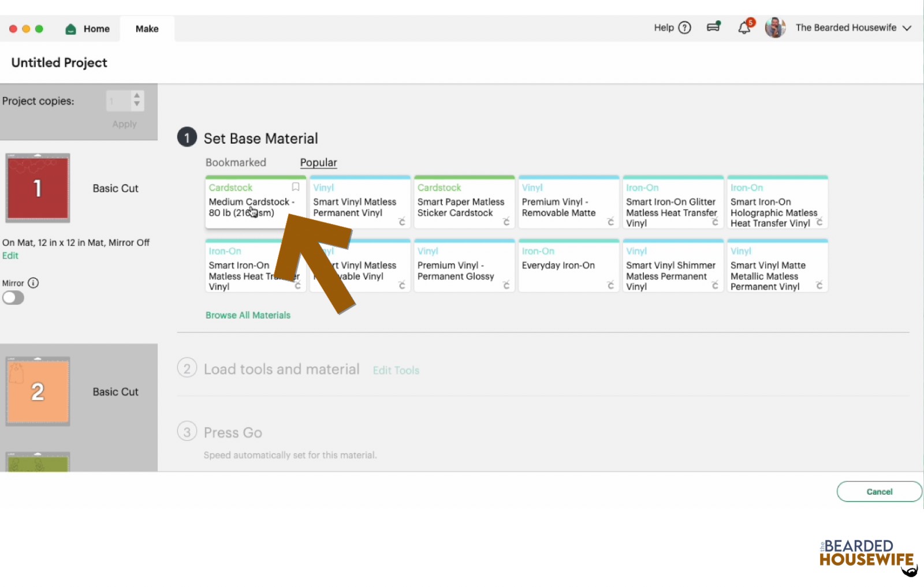
Task: Open Browse All Materials
Action: tap(247, 315)
